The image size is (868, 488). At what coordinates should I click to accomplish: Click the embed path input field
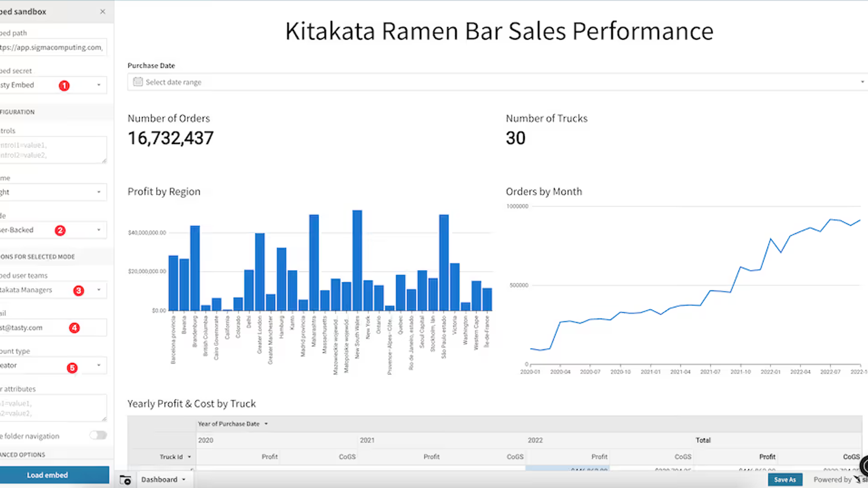point(53,47)
